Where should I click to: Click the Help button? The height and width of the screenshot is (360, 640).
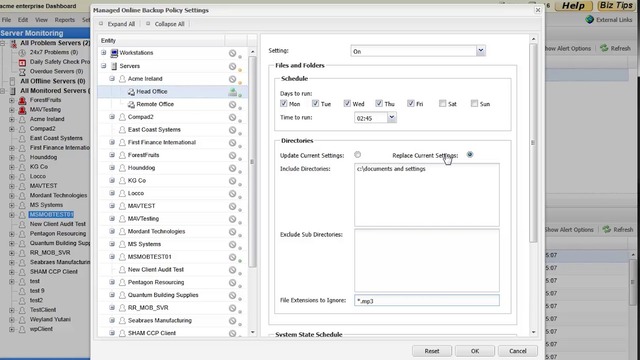(573, 6)
